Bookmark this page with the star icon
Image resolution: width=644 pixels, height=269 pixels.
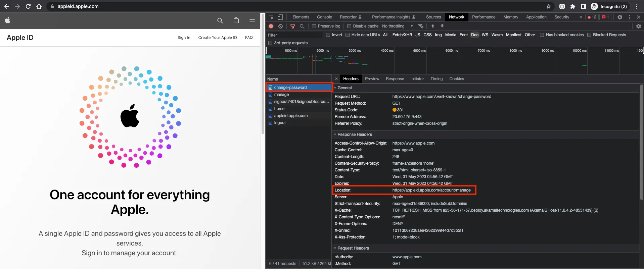coord(548,6)
